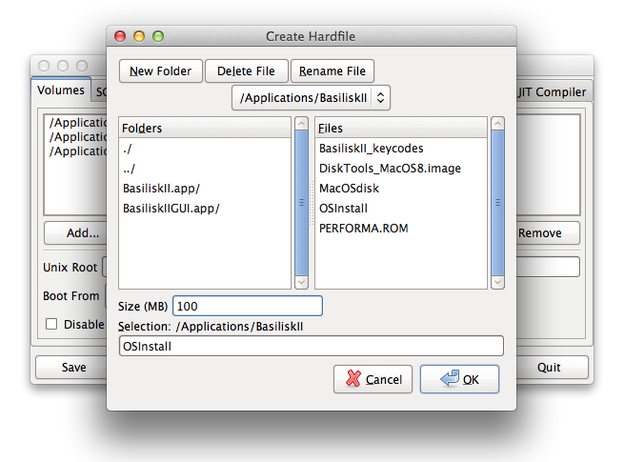
Task: Select third /Applicati... volume in background list
Action: pos(78,151)
